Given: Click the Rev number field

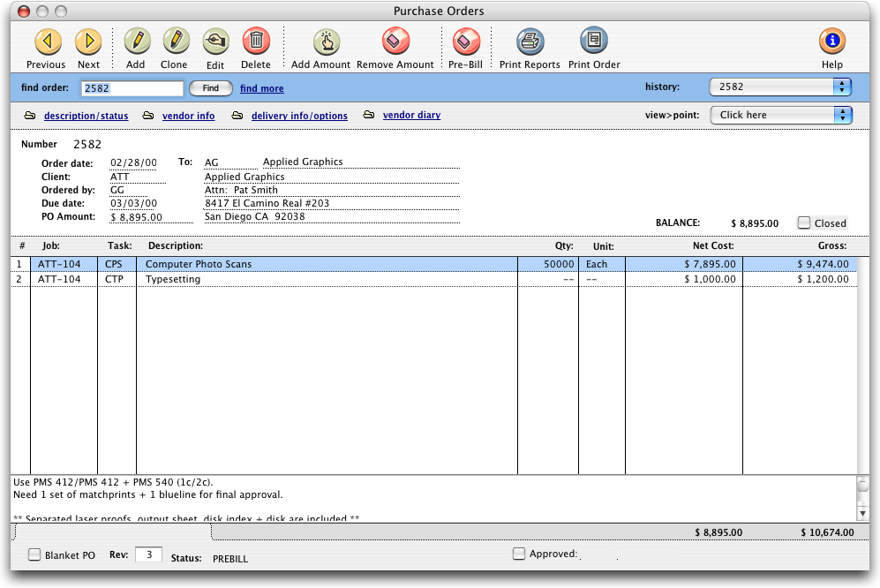Looking at the screenshot, I should [148, 554].
